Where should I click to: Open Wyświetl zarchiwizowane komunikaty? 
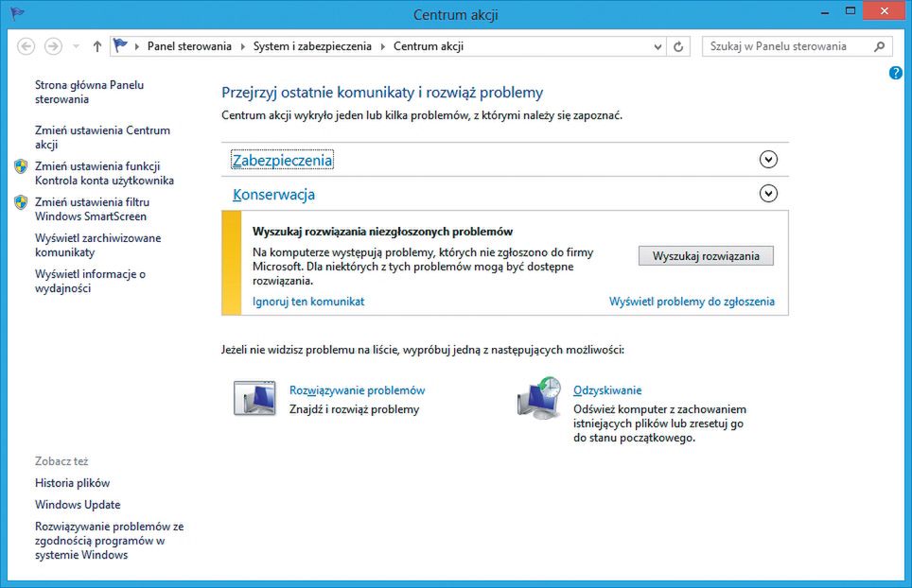97,245
